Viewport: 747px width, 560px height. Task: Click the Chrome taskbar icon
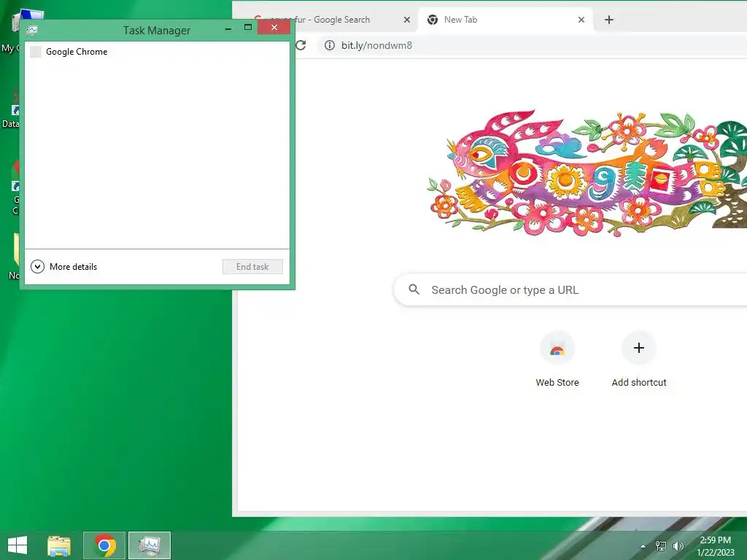coord(104,545)
